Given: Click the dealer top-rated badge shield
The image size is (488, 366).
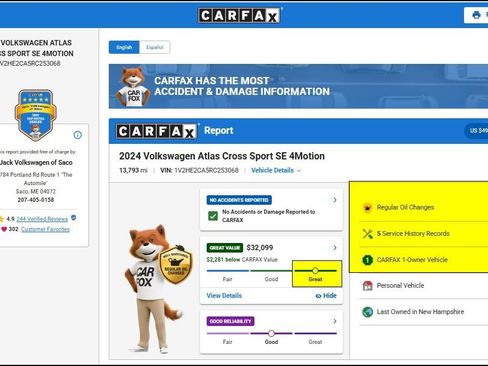Looking at the screenshot, I should click(x=36, y=115).
